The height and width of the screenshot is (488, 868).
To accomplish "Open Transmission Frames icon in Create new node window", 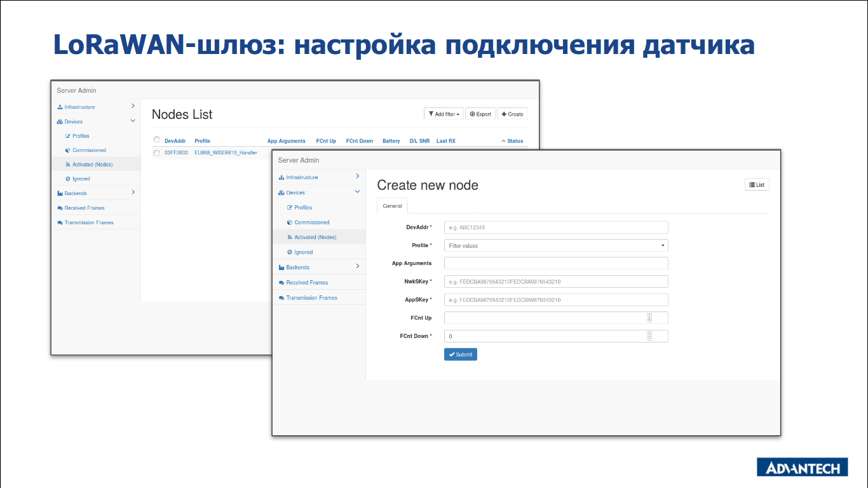I will (x=281, y=298).
